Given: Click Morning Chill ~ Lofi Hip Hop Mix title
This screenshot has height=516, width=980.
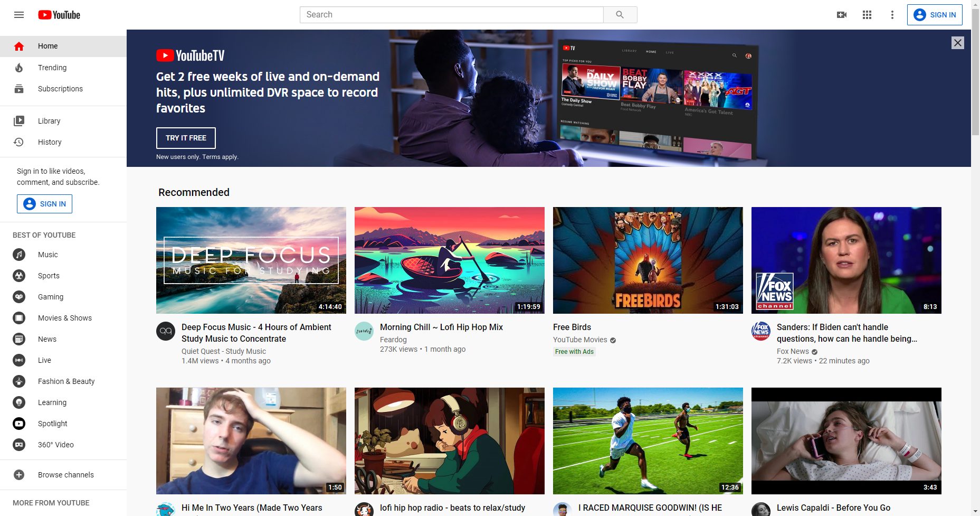Looking at the screenshot, I should tap(441, 327).
